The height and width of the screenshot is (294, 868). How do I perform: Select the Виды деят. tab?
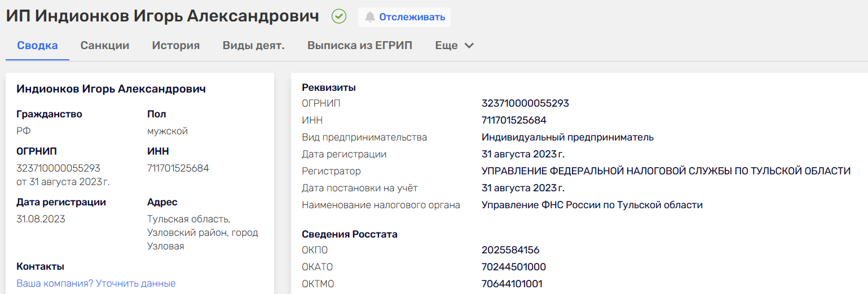click(x=253, y=46)
